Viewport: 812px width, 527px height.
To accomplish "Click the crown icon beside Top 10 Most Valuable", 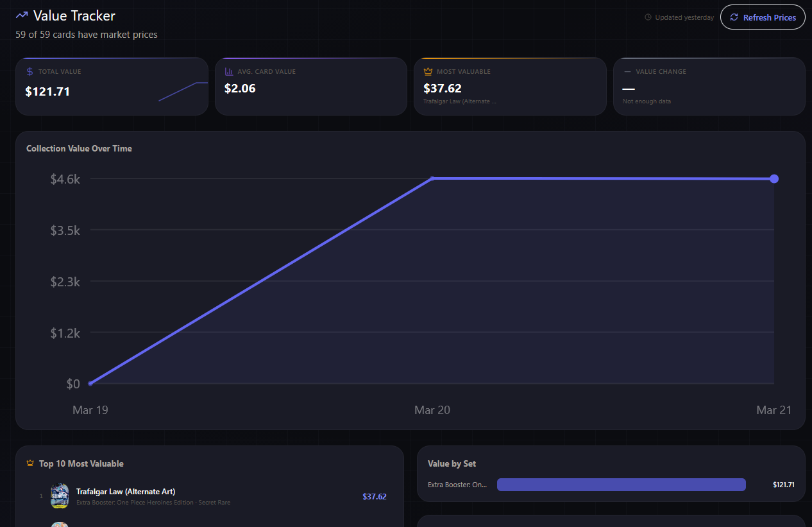I will pyautogui.click(x=30, y=463).
